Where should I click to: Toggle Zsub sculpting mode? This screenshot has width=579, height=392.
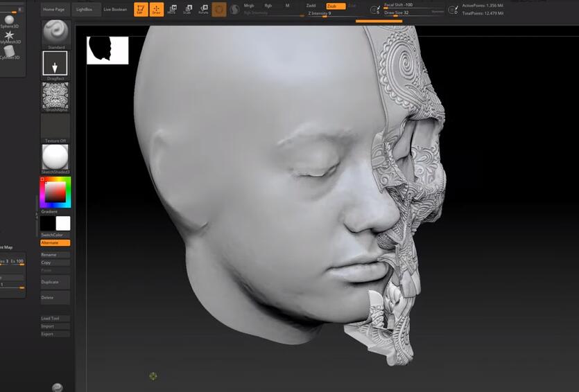(x=335, y=6)
